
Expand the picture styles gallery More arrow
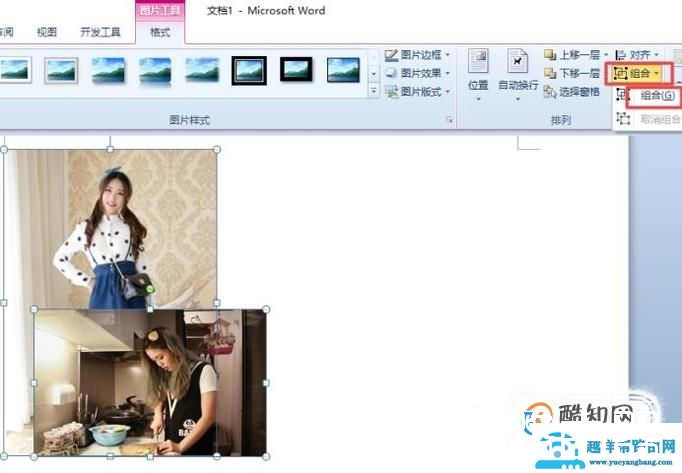pyautogui.click(x=374, y=91)
